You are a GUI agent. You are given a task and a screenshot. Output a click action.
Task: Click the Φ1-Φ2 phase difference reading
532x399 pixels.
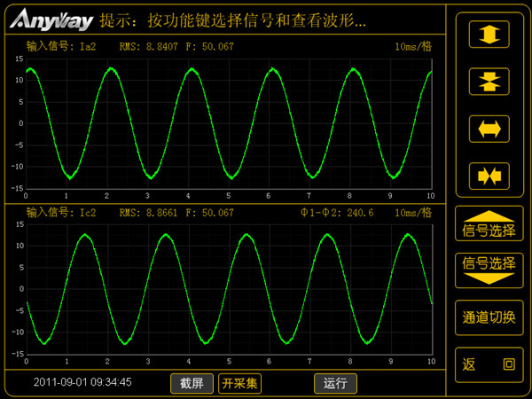[337, 213]
